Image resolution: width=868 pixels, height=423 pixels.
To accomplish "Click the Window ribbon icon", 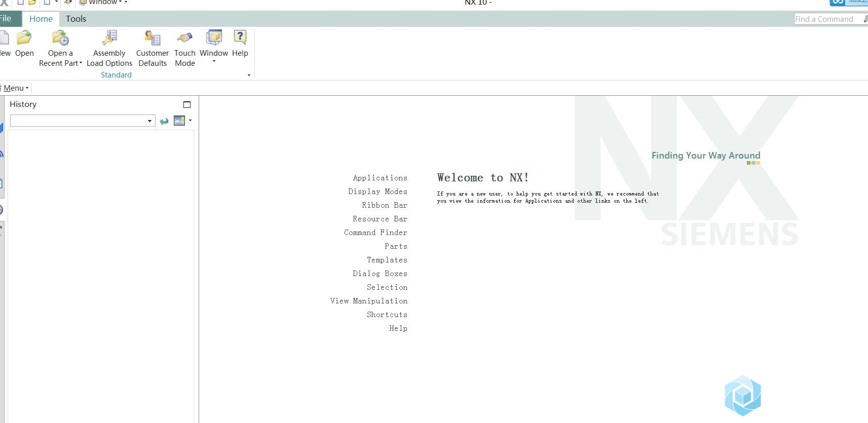I will 214,38.
